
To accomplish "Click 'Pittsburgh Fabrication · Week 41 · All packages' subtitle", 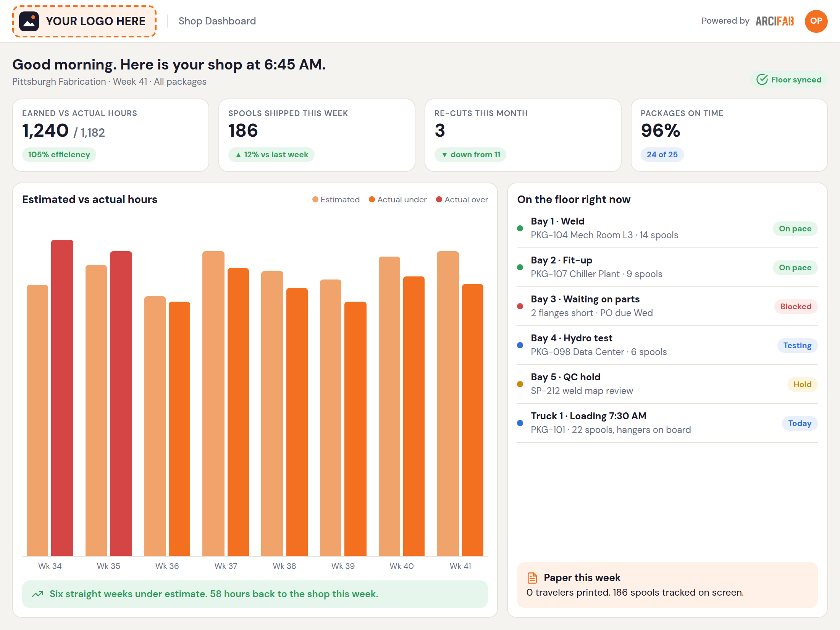I will [x=109, y=82].
